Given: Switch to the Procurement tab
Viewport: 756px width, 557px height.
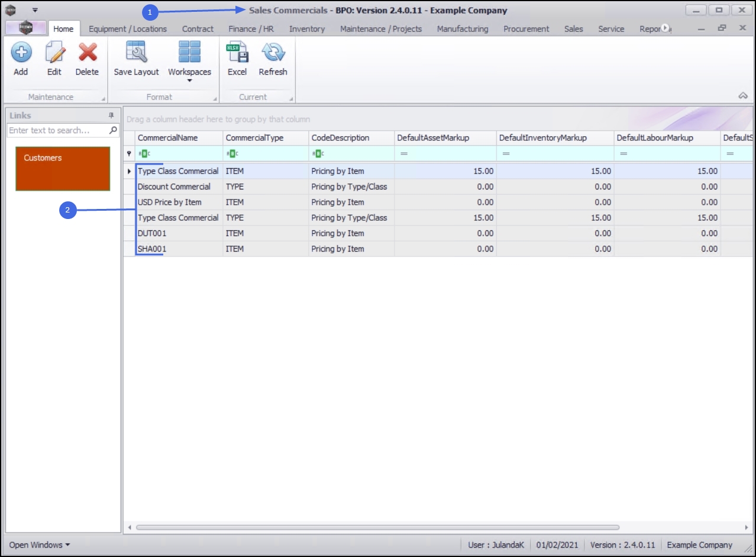Looking at the screenshot, I should click(526, 28).
